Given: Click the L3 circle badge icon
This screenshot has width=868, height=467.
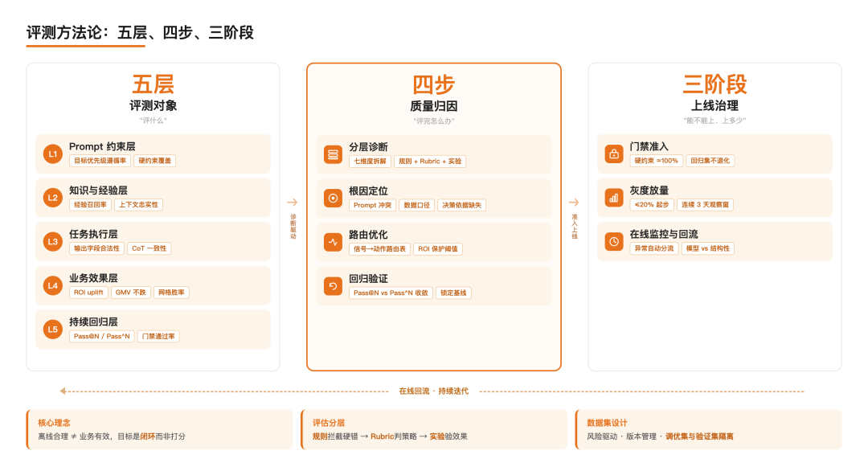Looking at the screenshot, I should 52,241.
